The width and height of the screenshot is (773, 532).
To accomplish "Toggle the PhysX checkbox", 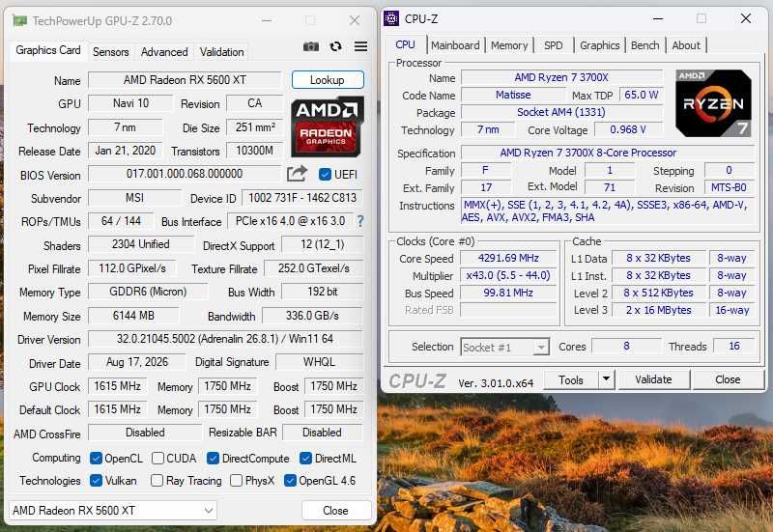I will coord(236,480).
